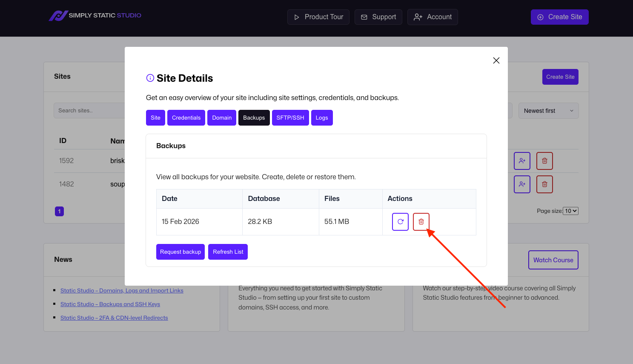Click the ID column header in Sites

(x=63, y=141)
